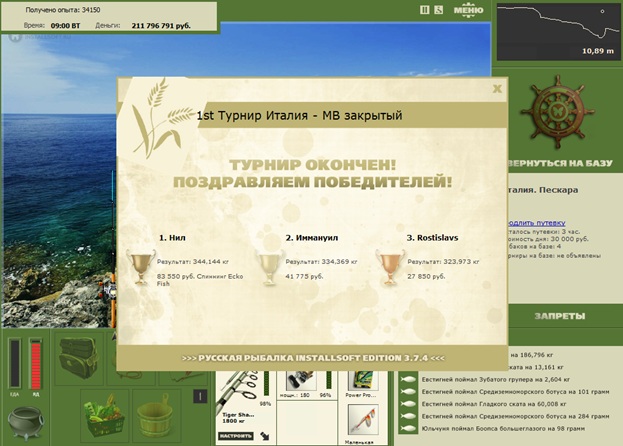Select log entry Гладкого ската на 60,008 кг

pyautogui.click(x=494, y=404)
